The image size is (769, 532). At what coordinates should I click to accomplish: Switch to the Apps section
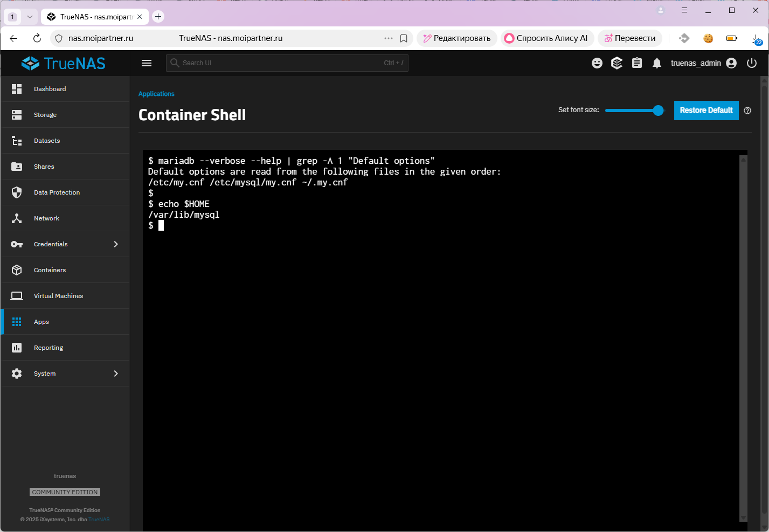tap(17, 321)
